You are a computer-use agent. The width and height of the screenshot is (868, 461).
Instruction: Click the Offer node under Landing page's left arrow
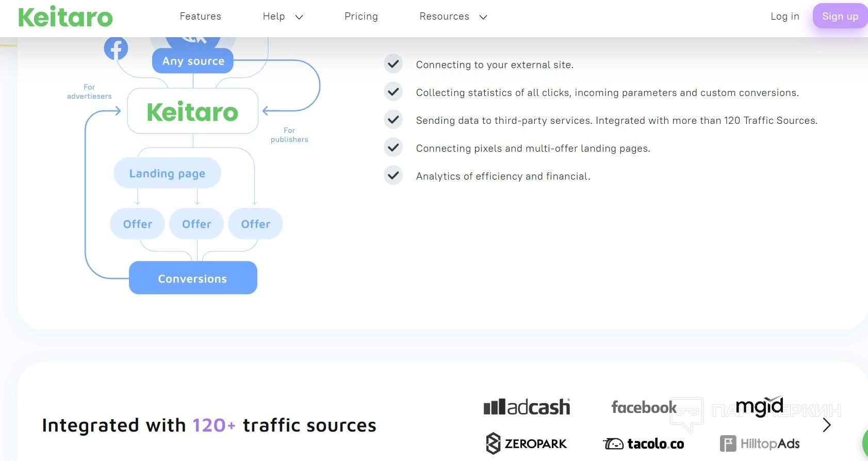click(137, 224)
